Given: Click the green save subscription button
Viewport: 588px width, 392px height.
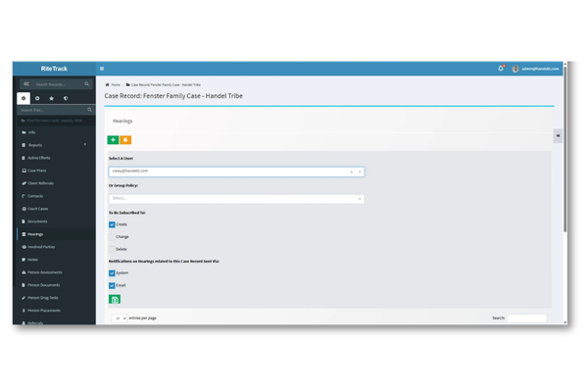Looking at the screenshot, I should [115, 299].
